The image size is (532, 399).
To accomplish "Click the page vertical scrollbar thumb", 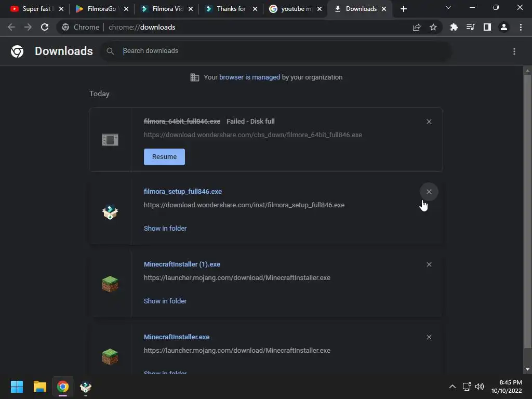I will (527, 211).
